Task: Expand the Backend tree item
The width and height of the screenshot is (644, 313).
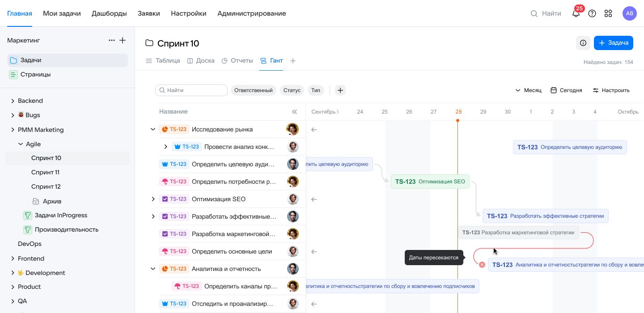Action: [x=13, y=101]
